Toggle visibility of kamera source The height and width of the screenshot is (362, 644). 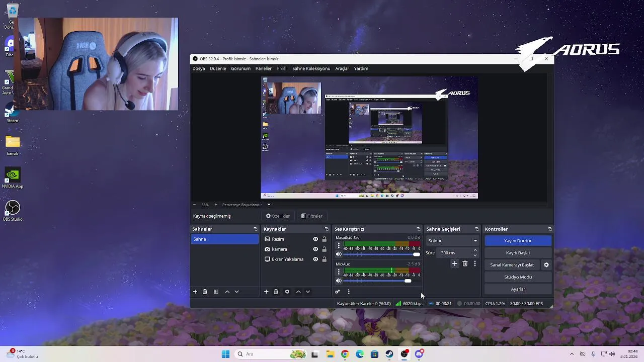tap(315, 249)
